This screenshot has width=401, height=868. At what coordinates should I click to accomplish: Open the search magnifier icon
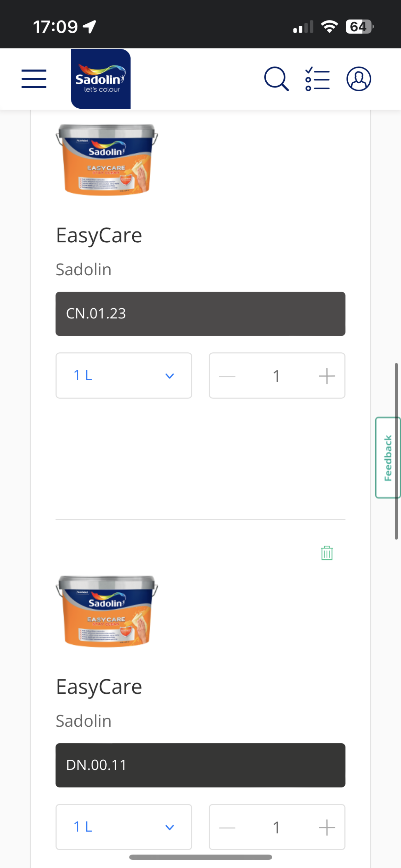click(x=276, y=79)
